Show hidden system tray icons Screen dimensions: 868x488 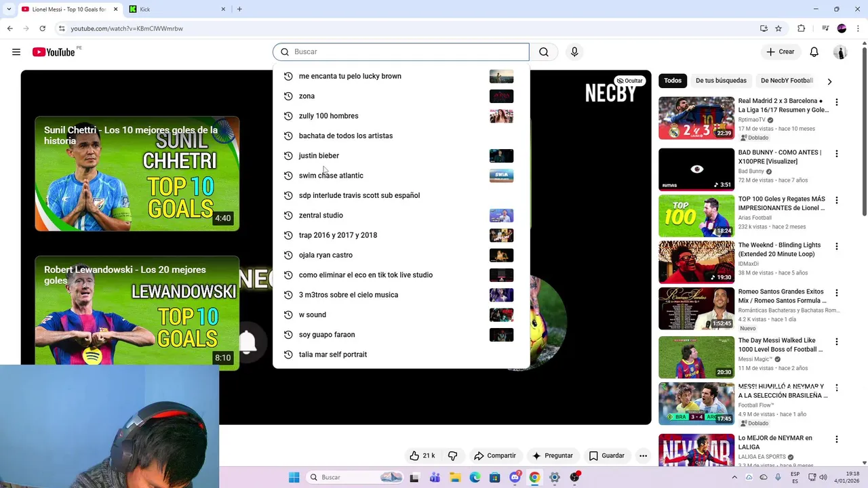coord(734,477)
